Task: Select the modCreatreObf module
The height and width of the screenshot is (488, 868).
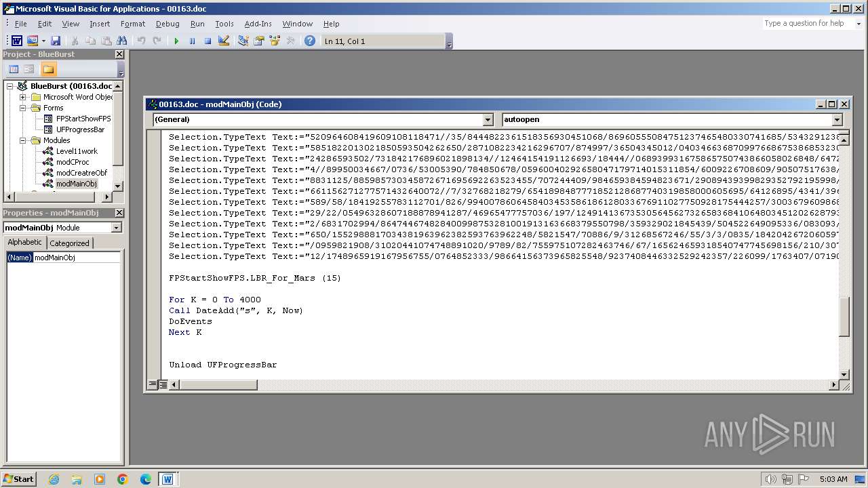Action: pyautogui.click(x=81, y=173)
